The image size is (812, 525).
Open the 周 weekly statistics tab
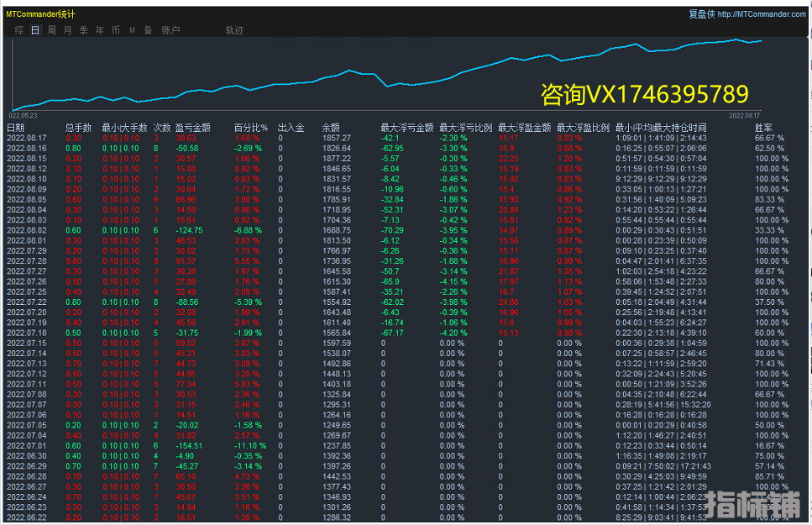[52, 30]
